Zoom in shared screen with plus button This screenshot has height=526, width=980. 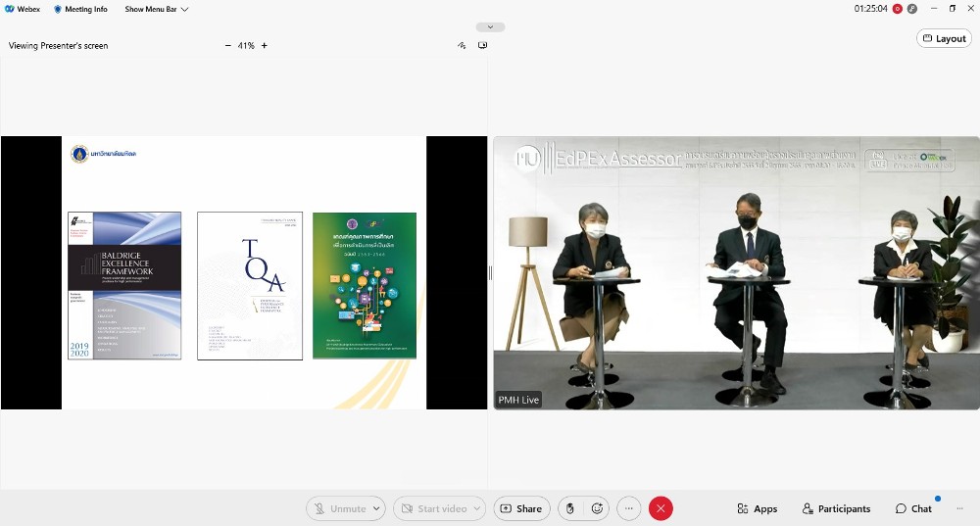pos(264,46)
